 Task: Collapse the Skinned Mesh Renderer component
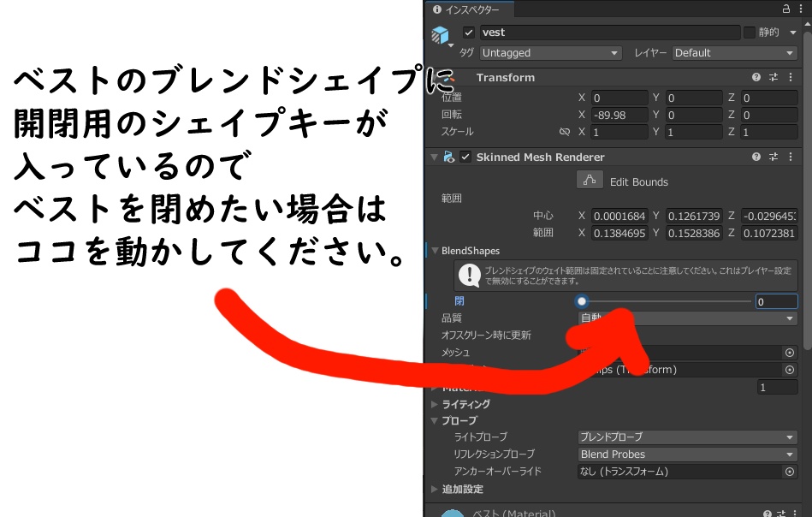point(434,157)
